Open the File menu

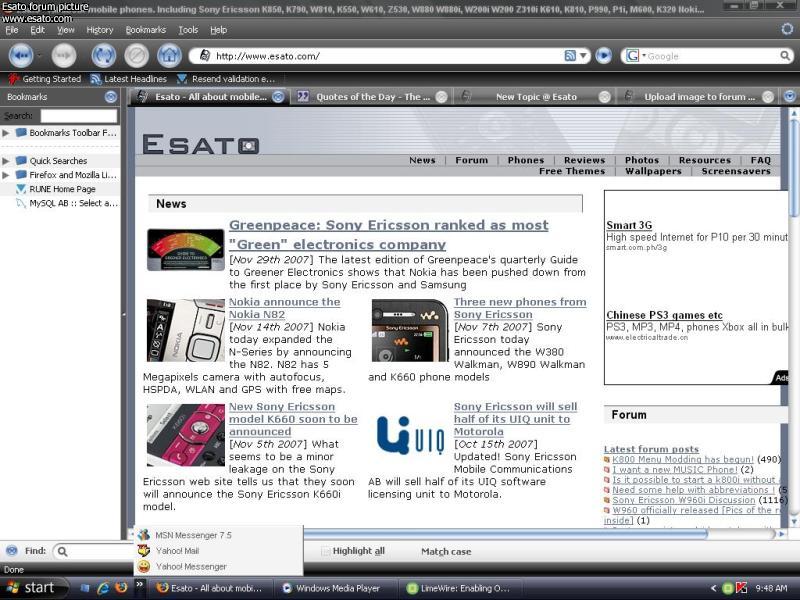click(x=12, y=30)
